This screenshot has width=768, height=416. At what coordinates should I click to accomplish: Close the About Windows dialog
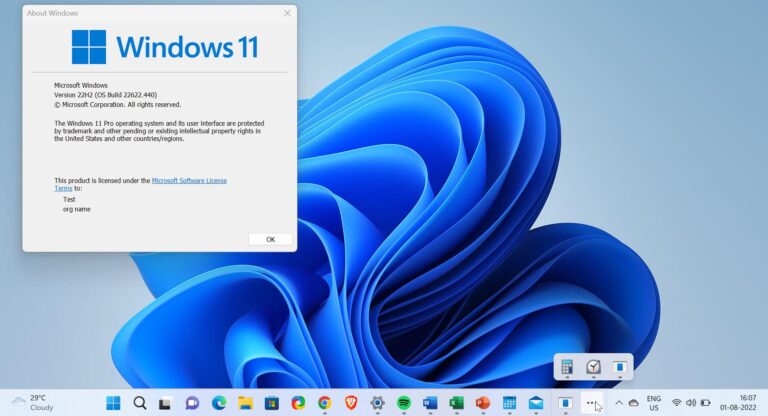[288, 13]
